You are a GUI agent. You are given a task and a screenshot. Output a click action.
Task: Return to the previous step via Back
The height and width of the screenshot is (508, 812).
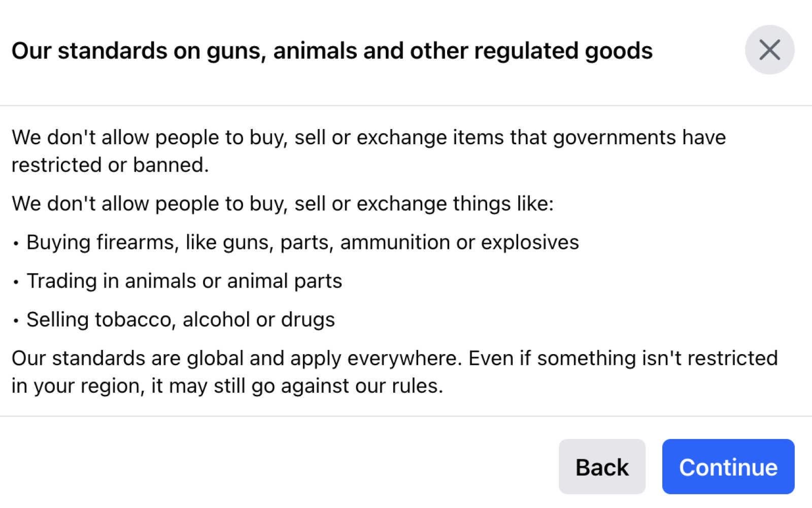point(602,467)
